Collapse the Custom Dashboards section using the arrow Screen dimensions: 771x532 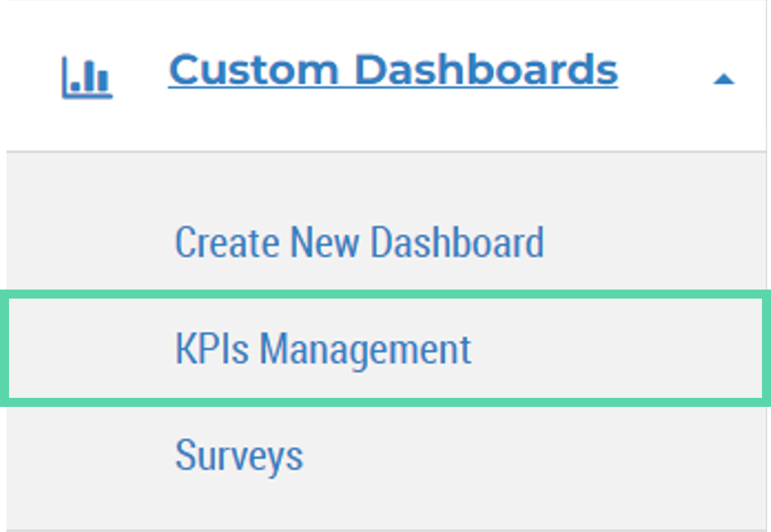[723, 79]
